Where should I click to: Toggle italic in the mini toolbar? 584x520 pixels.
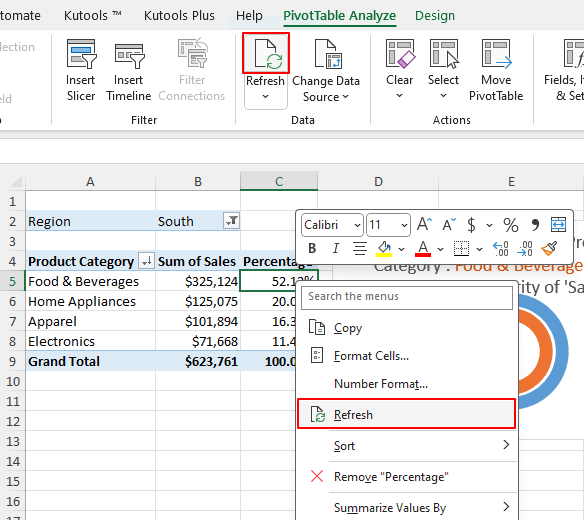click(x=336, y=248)
